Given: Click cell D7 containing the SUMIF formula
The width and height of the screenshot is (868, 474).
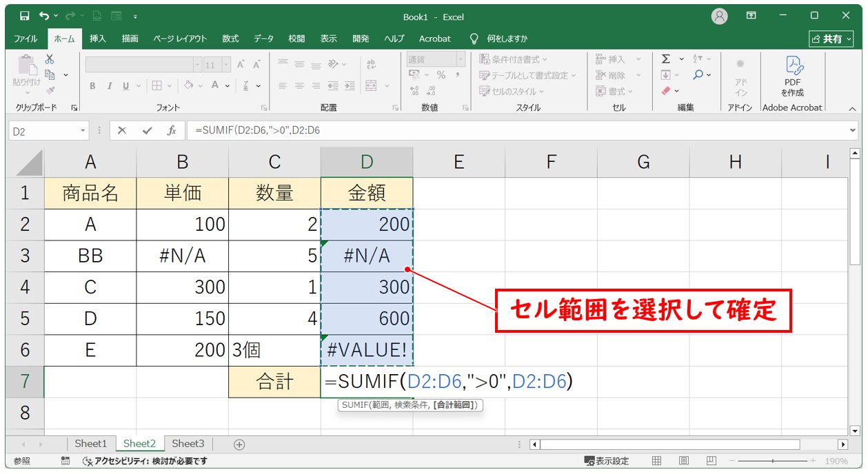Looking at the screenshot, I should (x=366, y=382).
